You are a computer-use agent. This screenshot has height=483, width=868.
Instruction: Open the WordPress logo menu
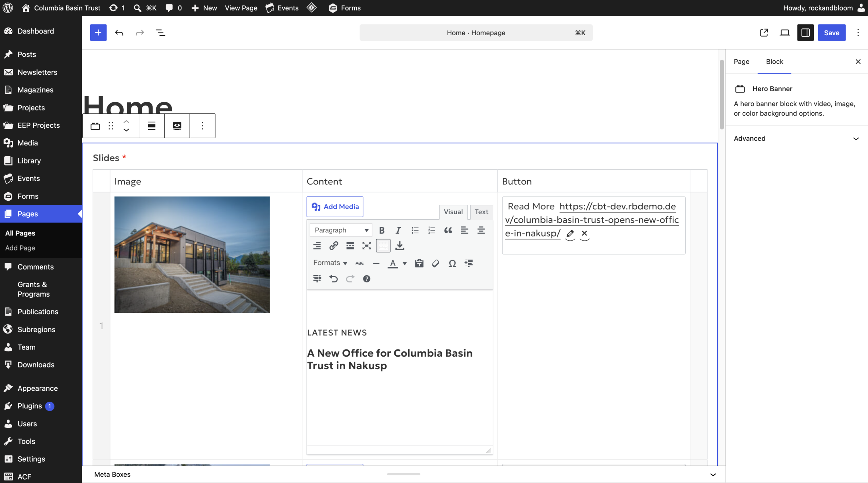click(8, 8)
